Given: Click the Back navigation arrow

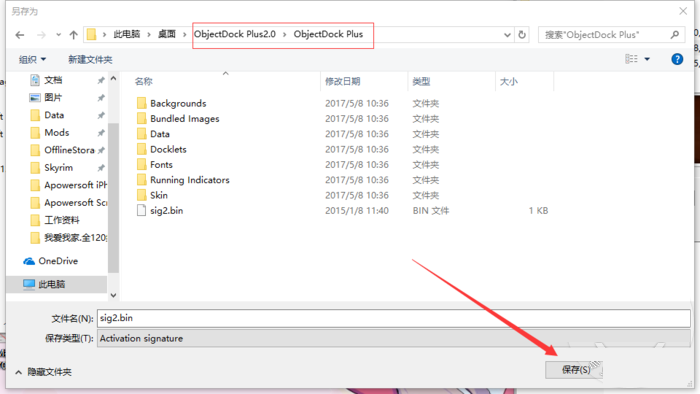Looking at the screenshot, I should [20, 35].
